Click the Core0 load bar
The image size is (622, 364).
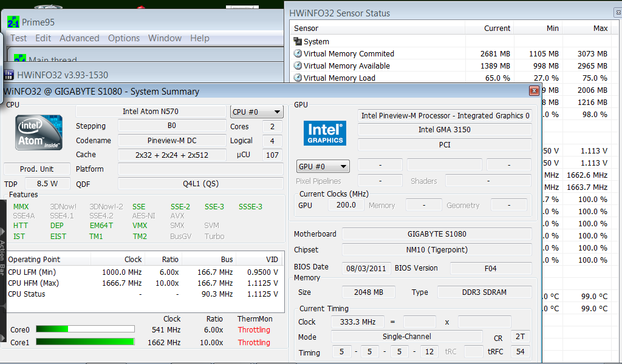(85, 329)
